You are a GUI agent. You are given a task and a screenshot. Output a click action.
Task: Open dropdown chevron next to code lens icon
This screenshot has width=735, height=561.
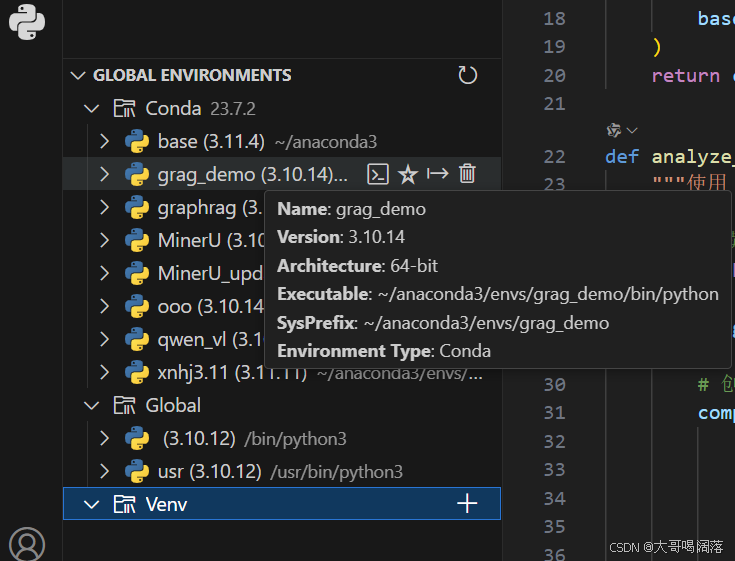click(x=632, y=130)
